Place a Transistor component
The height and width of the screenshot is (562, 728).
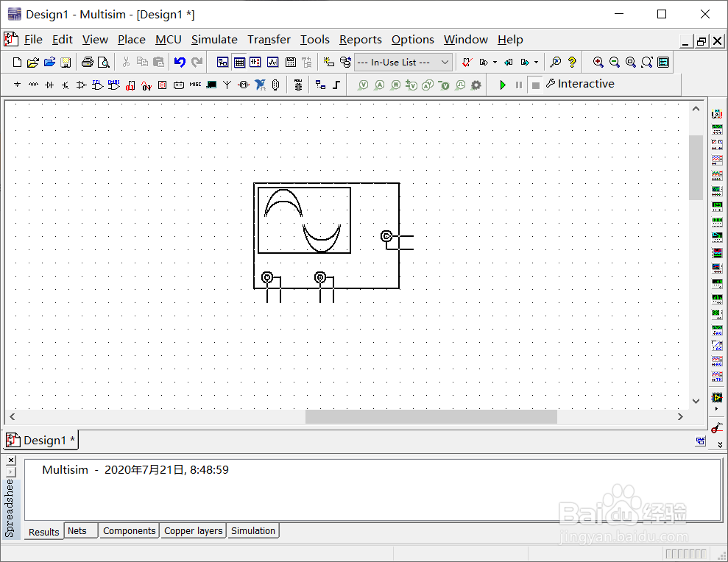[x=66, y=85]
